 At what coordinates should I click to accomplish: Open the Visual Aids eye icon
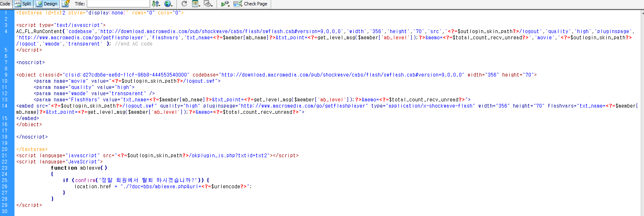(x=208, y=4)
